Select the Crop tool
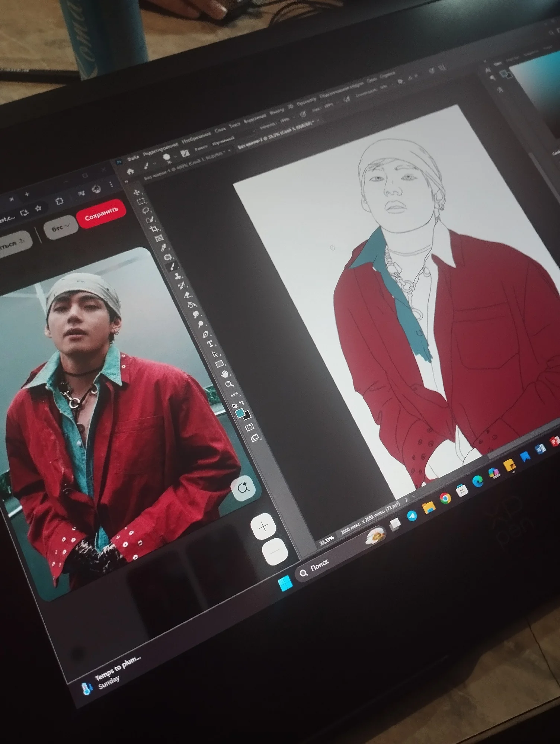 click(x=154, y=229)
